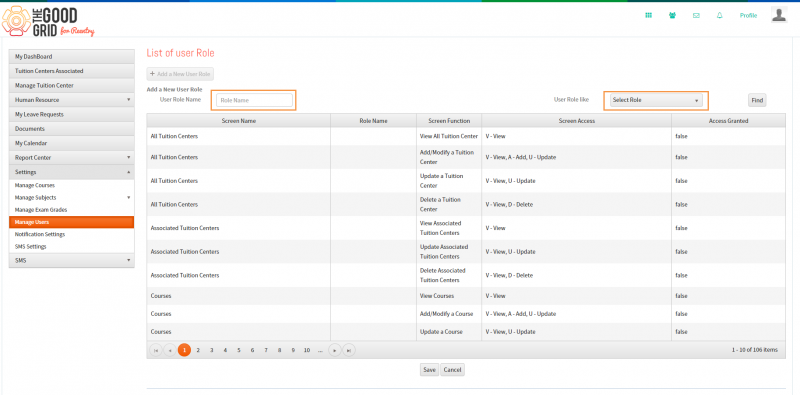Collapse the Settings menu section
The image size is (800, 395).
(x=71, y=172)
